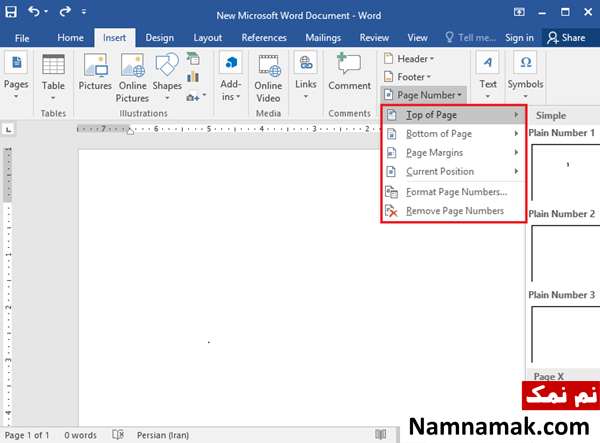Expand the Shapes dropdown arrow
The height and width of the screenshot is (443, 600).
tap(167, 98)
